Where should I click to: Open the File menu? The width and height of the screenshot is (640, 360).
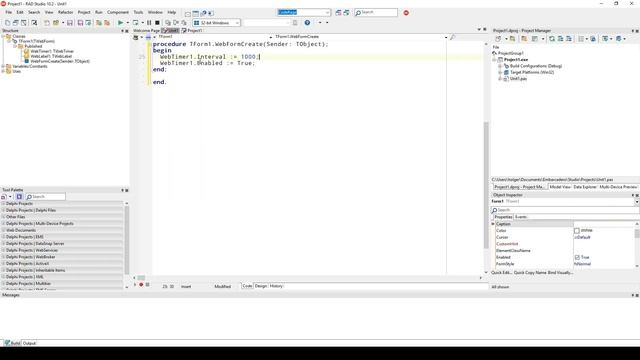[x=8, y=13]
